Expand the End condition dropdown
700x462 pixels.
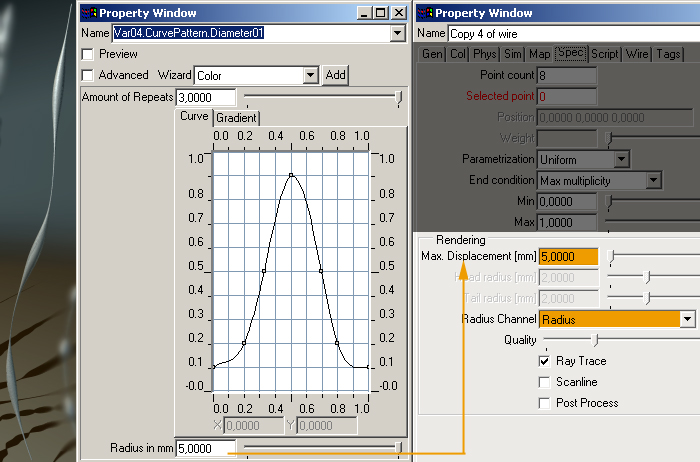click(653, 181)
